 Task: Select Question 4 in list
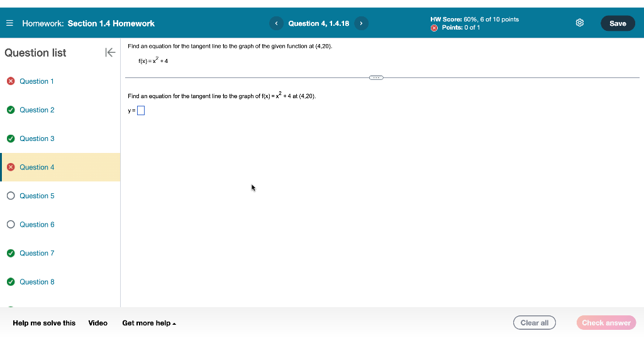point(61,167)
